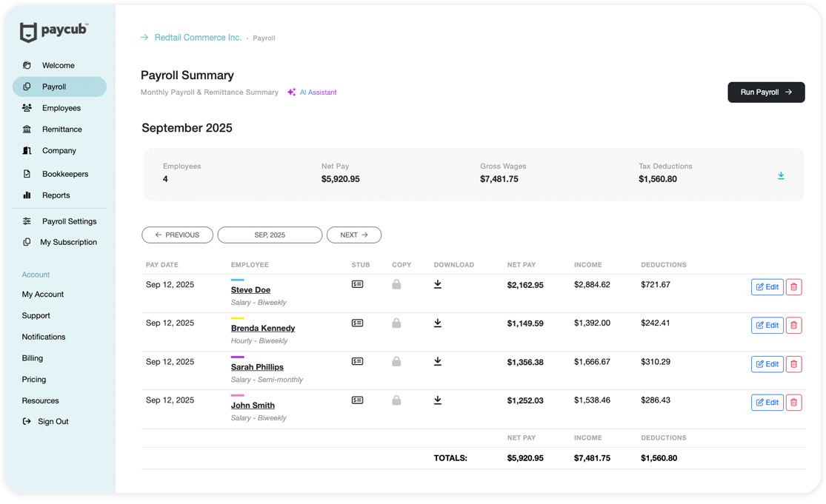This screenshot has height=504, width=826.
Task: Open the SEP, 2025 month selector
Action: coord(270,235)
